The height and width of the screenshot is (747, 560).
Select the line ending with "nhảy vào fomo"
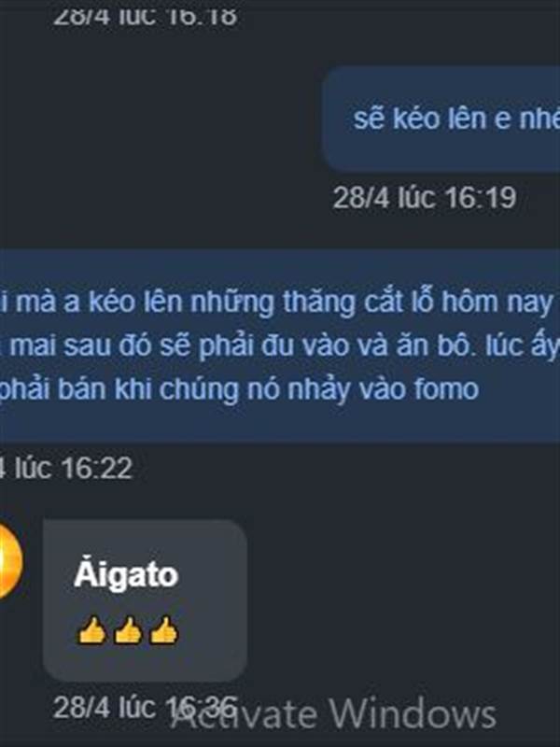(239, 389)
